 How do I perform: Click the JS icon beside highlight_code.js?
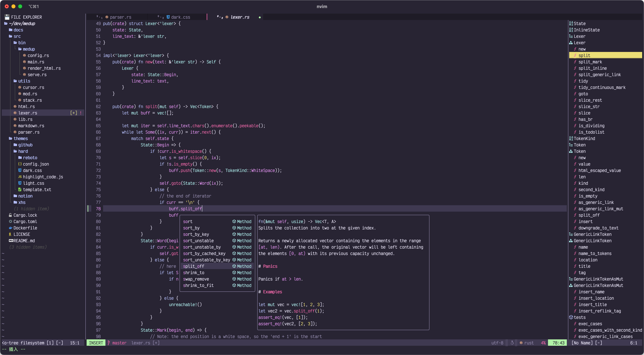(20, 177)
